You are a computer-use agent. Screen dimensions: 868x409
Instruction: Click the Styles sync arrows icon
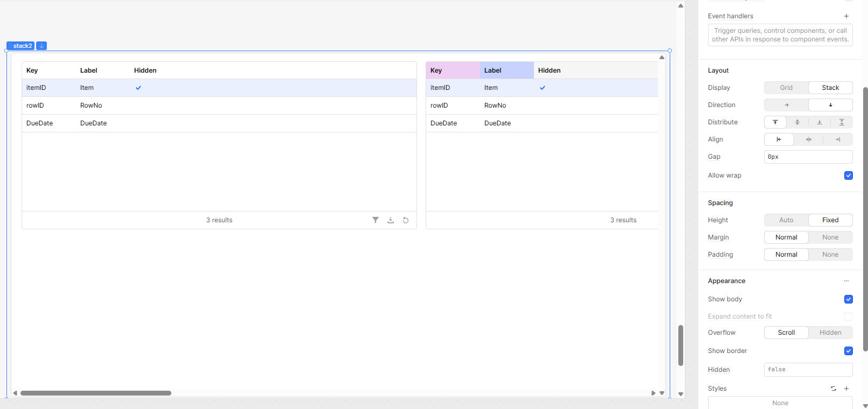pyautogui.click(x=834, y=389)
